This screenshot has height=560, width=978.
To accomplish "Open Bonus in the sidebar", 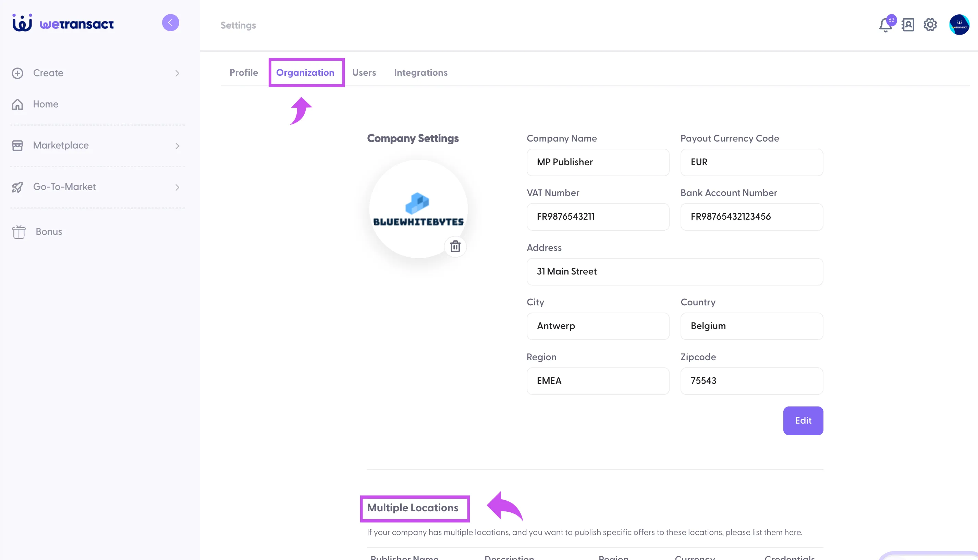I will tap(49, 232).
